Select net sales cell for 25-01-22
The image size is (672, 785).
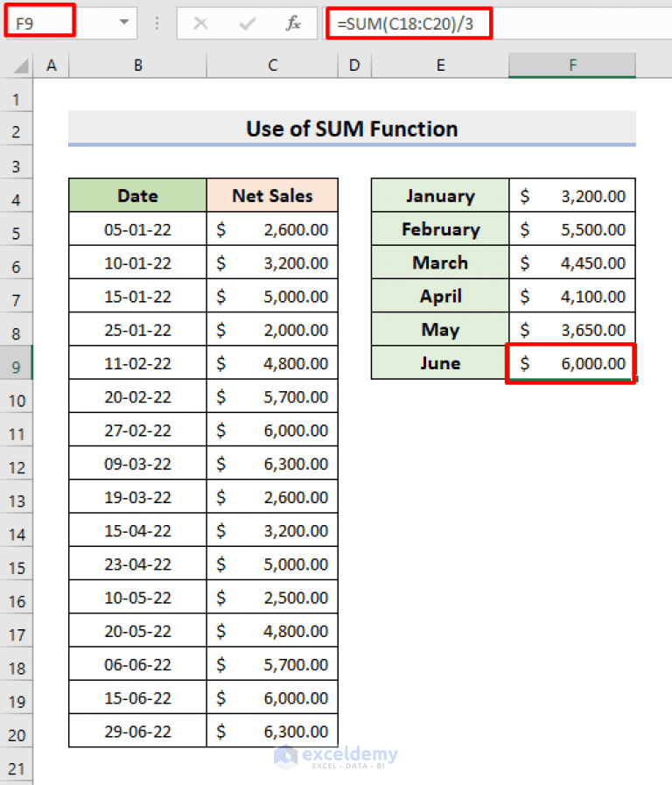(x=272, y=330)
